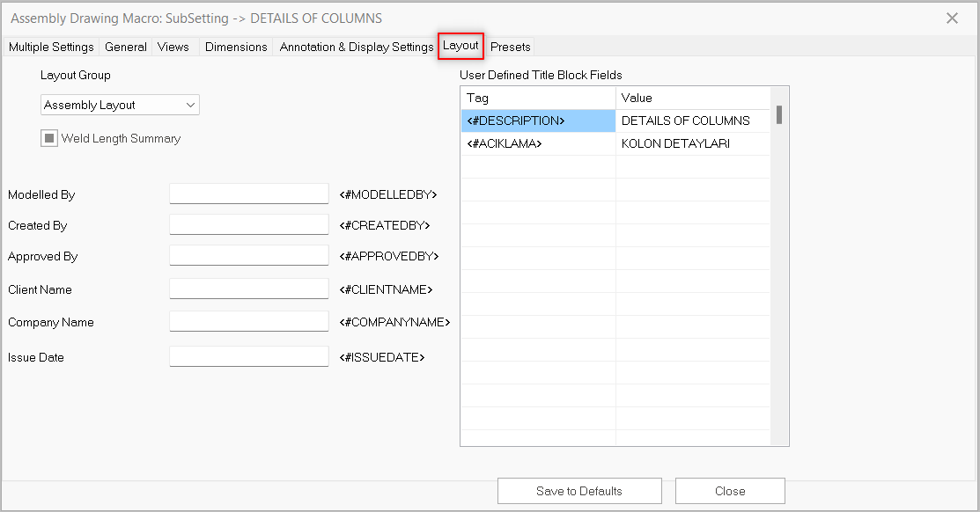Switch to the Multiple Settings tab
The height and width of the screenshot is (512, 980).
(51, 47)
